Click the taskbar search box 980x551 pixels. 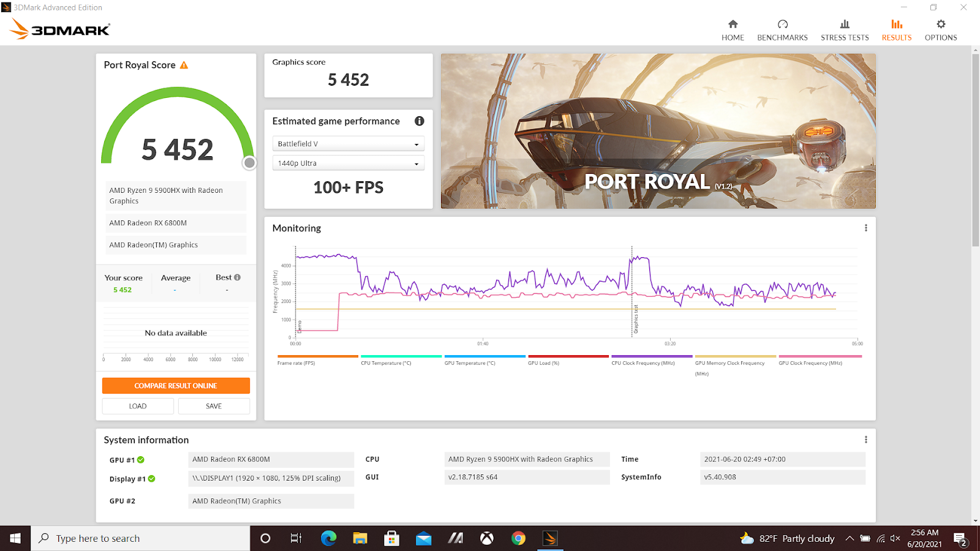pos(140,538)
